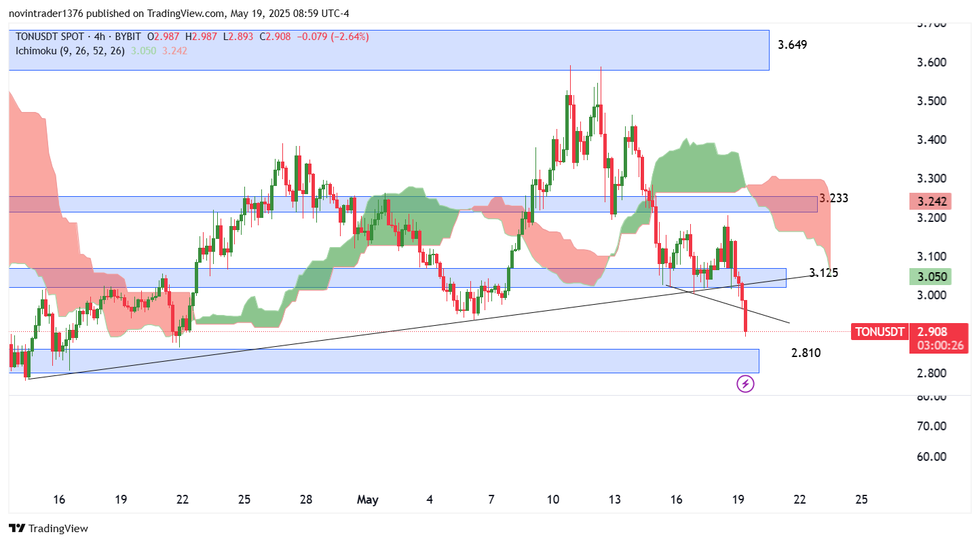Click the May label on time axis
980x543 pixels.
coord(368,500)
